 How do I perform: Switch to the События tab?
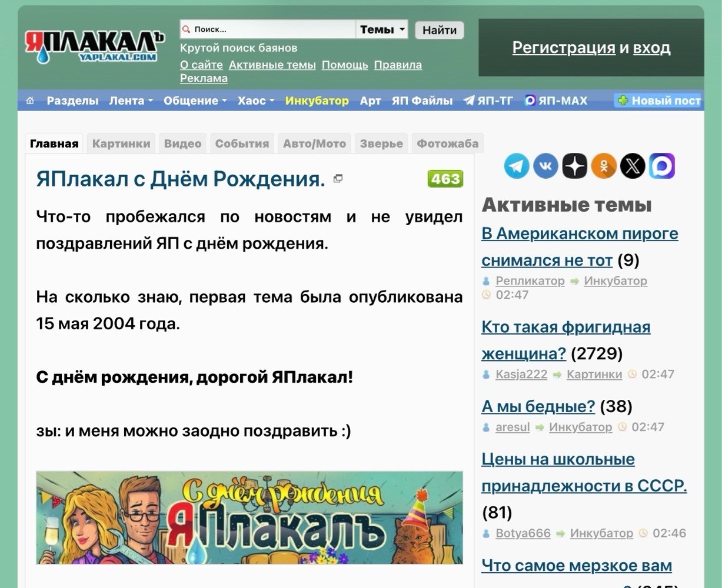pos(242,143)
